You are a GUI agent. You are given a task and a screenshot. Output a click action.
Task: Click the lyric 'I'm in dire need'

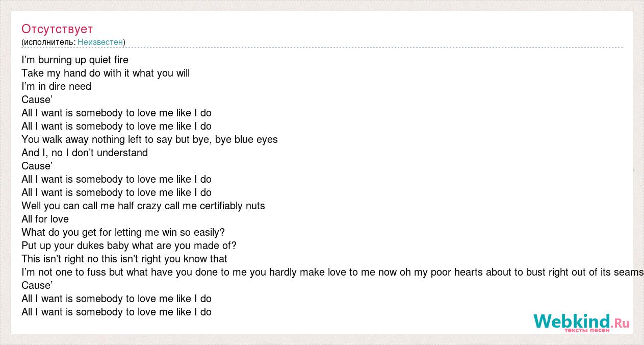click(x=56, y=86)
